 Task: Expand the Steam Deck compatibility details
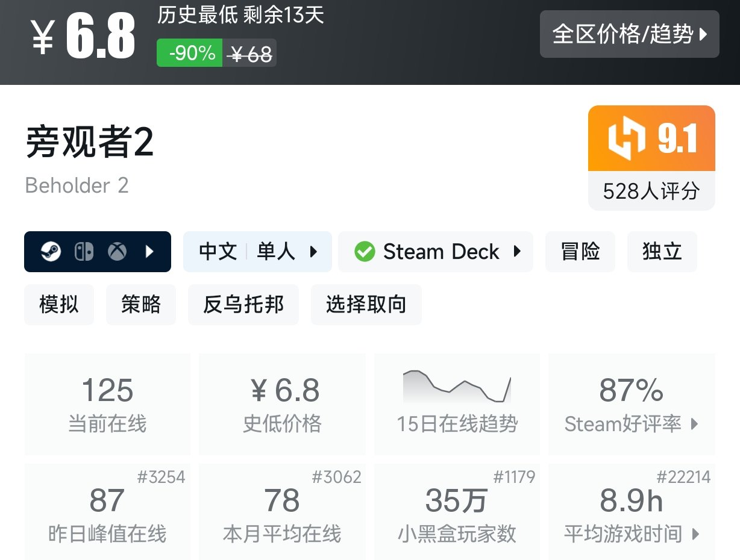pyautogui.click(x=517, y=251)
